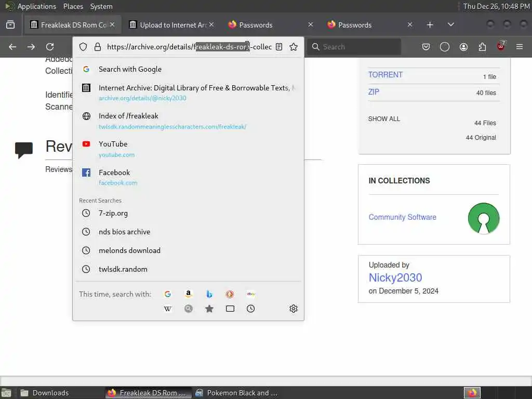This screenshot has width=532, height=399.
Task: Search open tabs via tab shortcut icon
Action: pyautogui.click(x=230, y=309)
